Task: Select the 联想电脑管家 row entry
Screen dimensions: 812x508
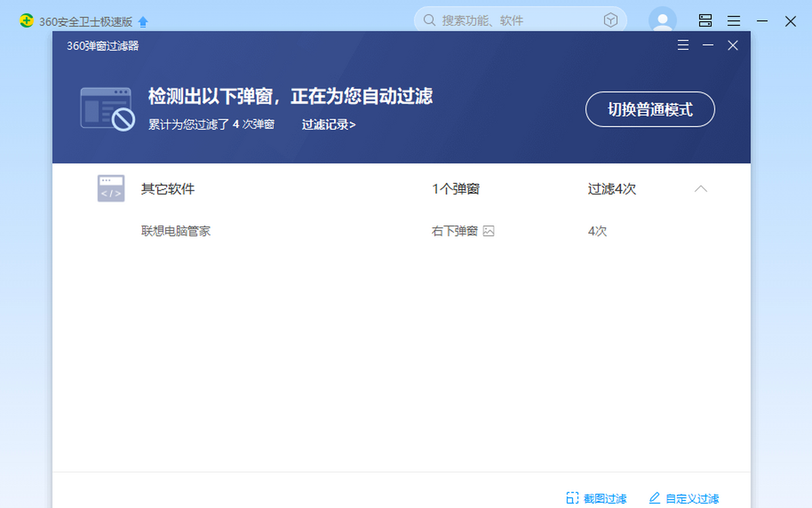Action: click(176, 231)
